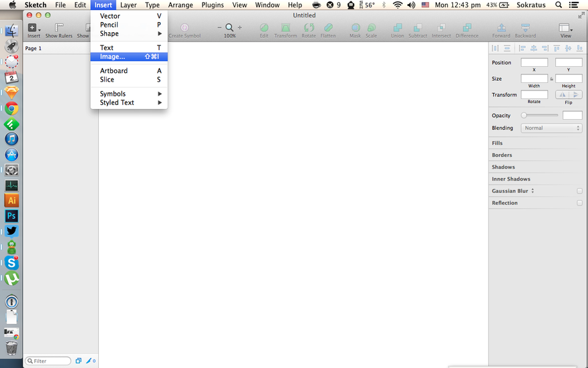Click the Rotate field
Screen dimensions: 588x368
pyautogui.click(x=535, y=94)
